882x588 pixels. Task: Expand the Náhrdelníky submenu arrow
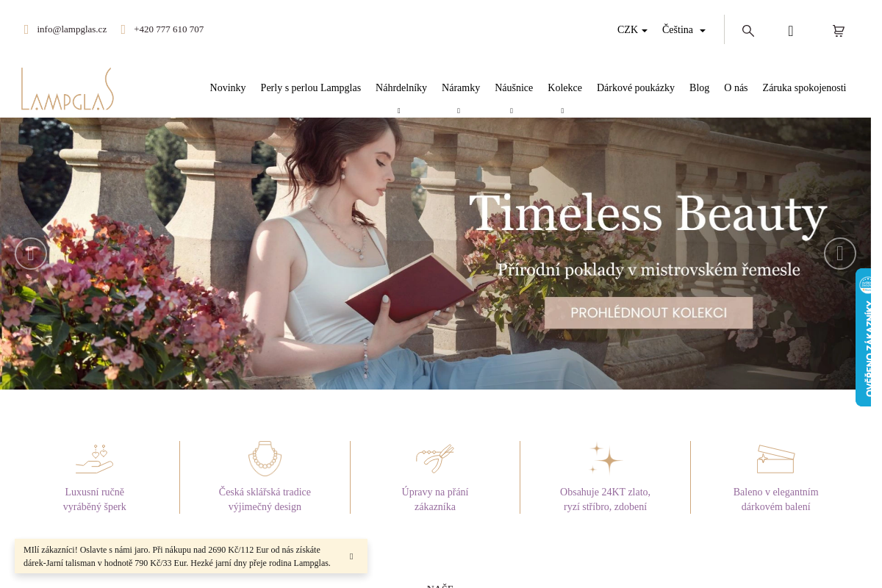[399, 111]
